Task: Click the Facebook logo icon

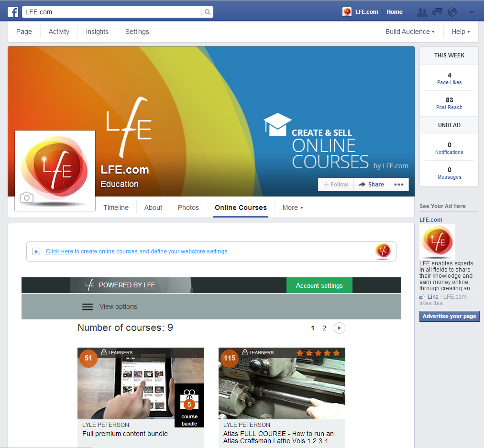Action: [x=13, y=12]
